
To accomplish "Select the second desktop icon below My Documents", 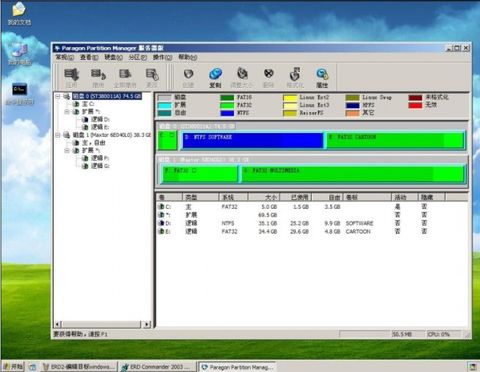I will click(20, 54).
